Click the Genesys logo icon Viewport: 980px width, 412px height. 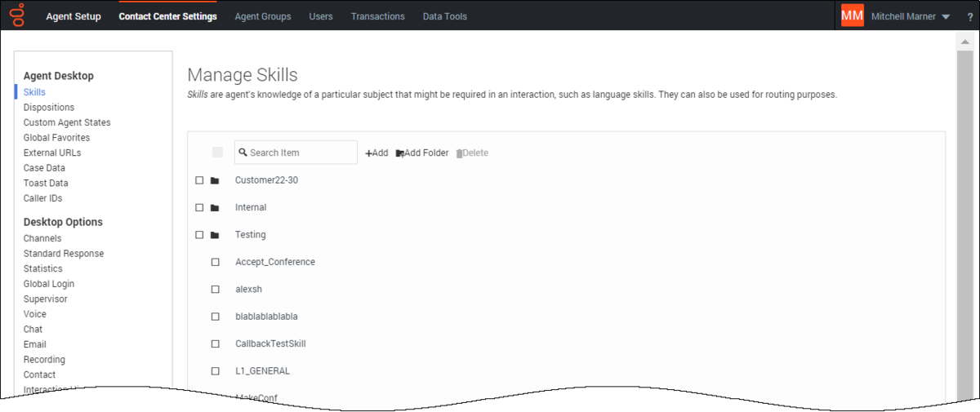click(x=18, y=15)
